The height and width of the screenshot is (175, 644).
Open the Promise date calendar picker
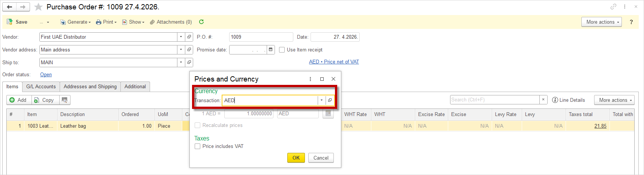(271, 50)
